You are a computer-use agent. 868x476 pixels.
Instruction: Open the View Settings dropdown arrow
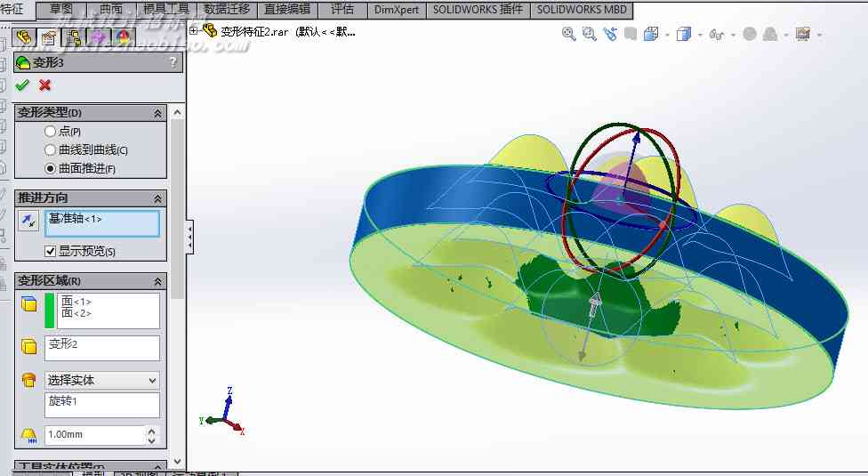point(819,35)
